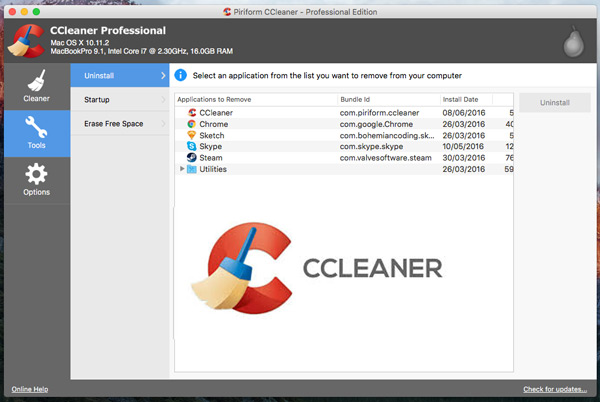
Task: Click bundle id com.google.Chrome
Action: coord(376,124)
